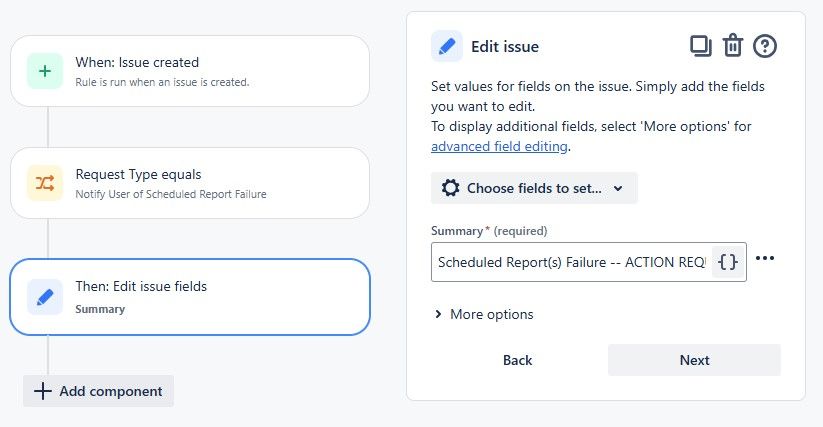Delete component with trash icon

pos(733,46)
